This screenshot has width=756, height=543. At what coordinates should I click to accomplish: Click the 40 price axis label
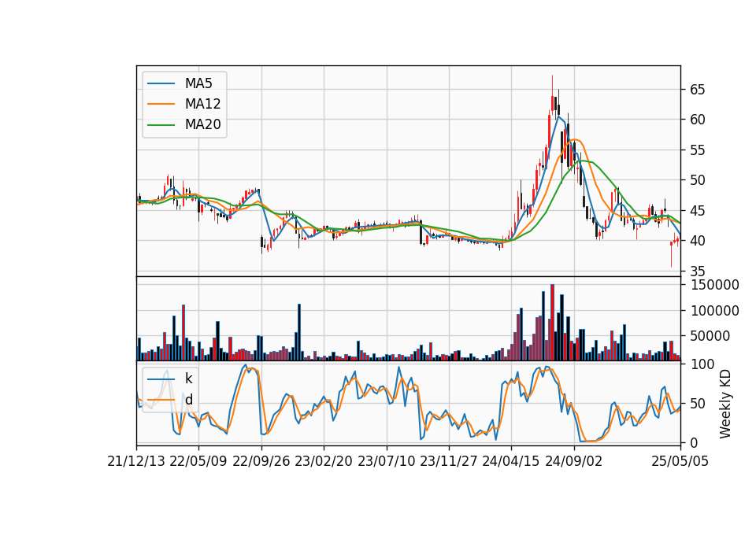(x=698, y=241)
